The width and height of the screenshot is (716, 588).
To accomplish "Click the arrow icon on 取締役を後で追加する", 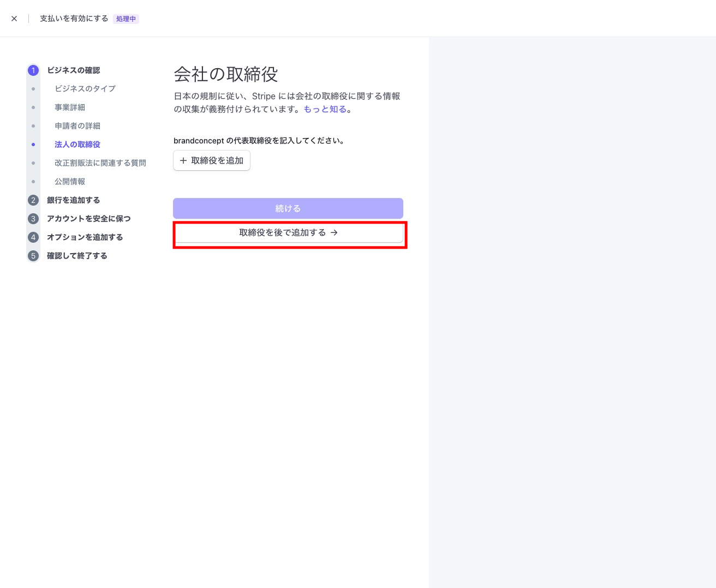I will point(334,233).
